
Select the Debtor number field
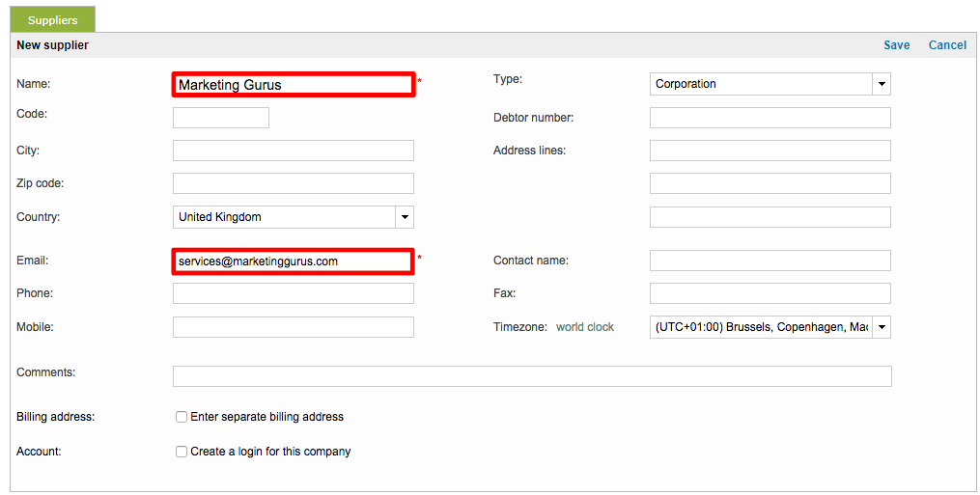pyautogui.click(x=770, y=118)
